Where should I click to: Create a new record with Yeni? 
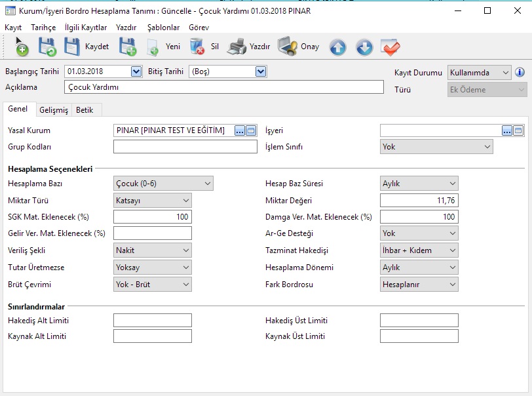(164, 47)
